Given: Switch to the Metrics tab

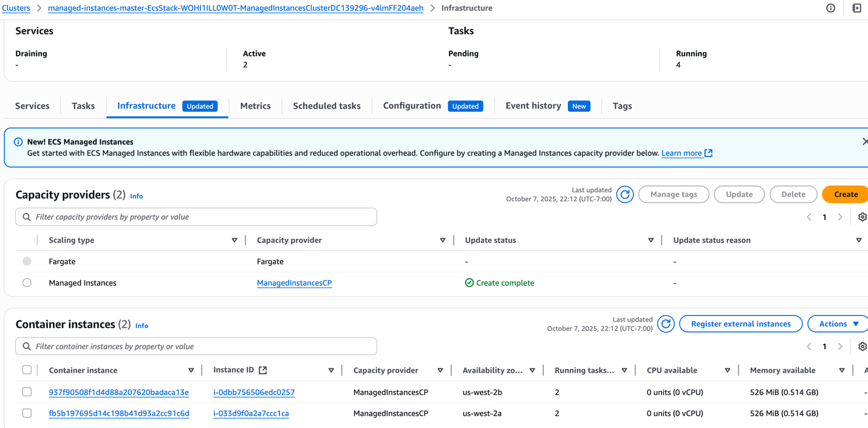Looking at the screenshot, I should (x=255, y=106).
